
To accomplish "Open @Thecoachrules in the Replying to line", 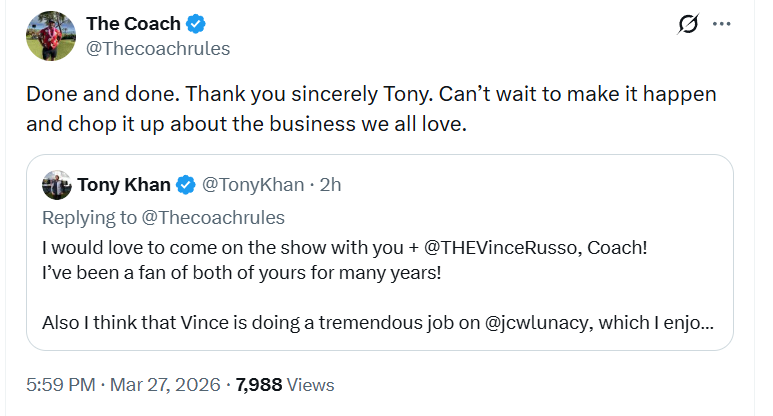I will pos(212,217).
